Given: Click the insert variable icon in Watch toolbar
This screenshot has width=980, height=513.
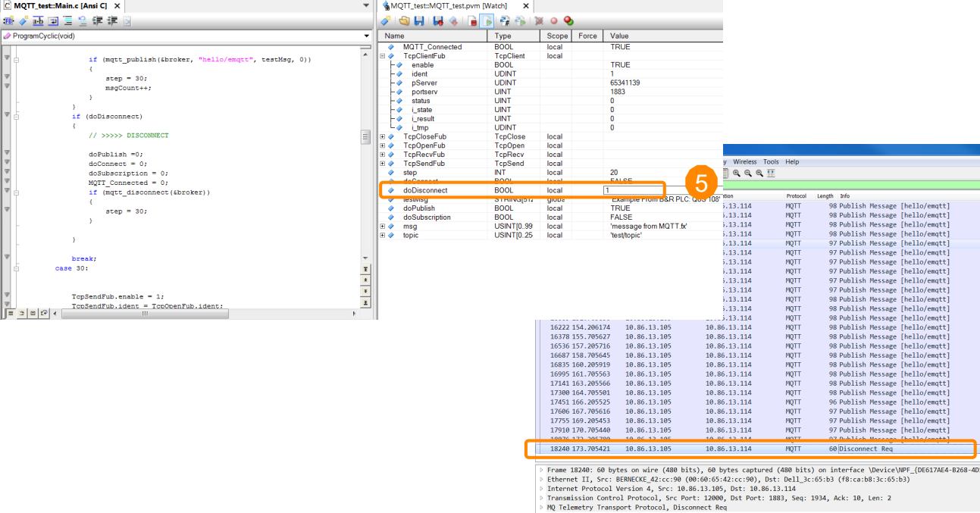Looking at the screenshot, I should pyautogui.click(x=387, y=21).
